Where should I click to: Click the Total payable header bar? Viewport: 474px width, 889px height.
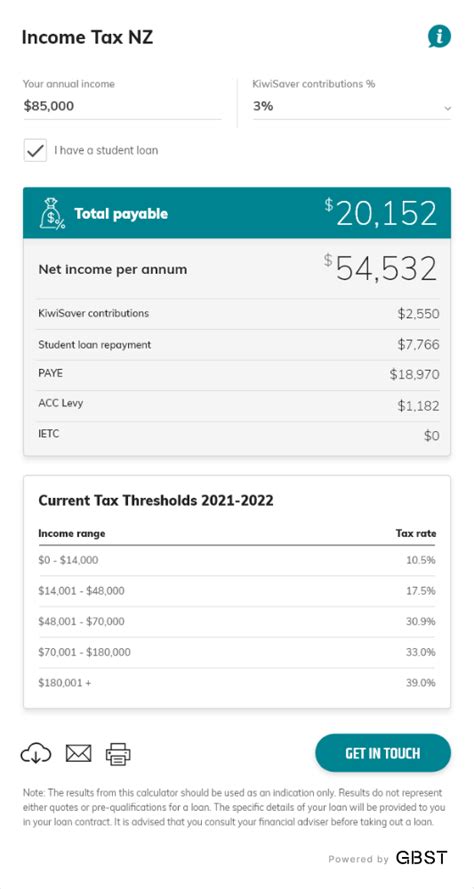(x=237, y=213)
